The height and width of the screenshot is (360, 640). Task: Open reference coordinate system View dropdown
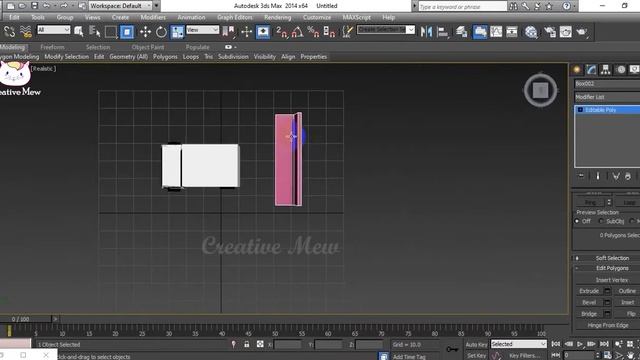tap(202, 30)
